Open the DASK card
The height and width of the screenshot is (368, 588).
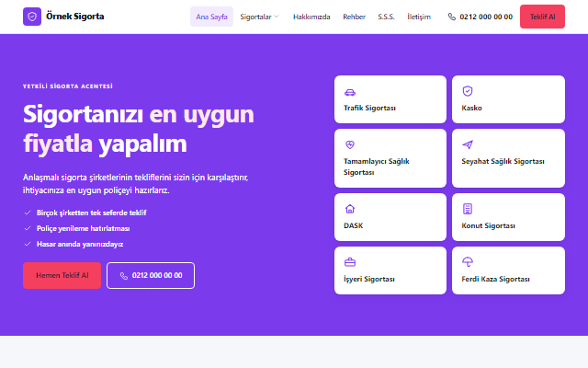(390, 217)
